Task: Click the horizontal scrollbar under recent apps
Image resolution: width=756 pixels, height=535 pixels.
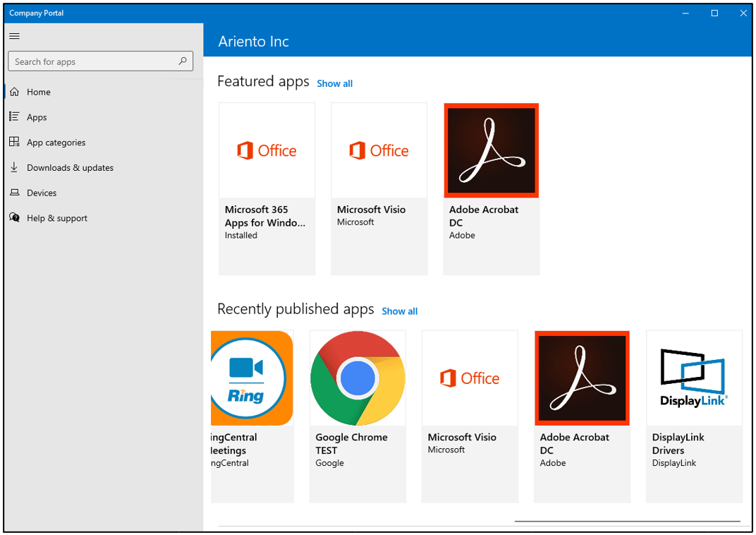Action: (x=627, y=522)
